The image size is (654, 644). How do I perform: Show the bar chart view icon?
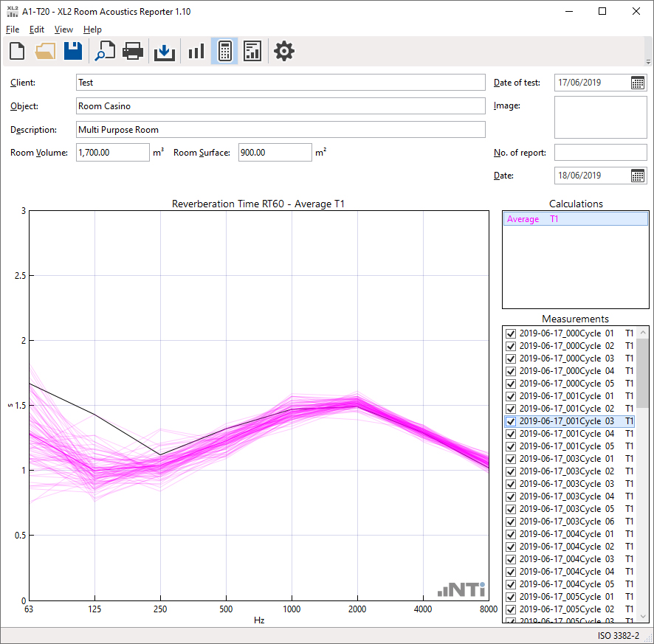[x=196, y=51]
